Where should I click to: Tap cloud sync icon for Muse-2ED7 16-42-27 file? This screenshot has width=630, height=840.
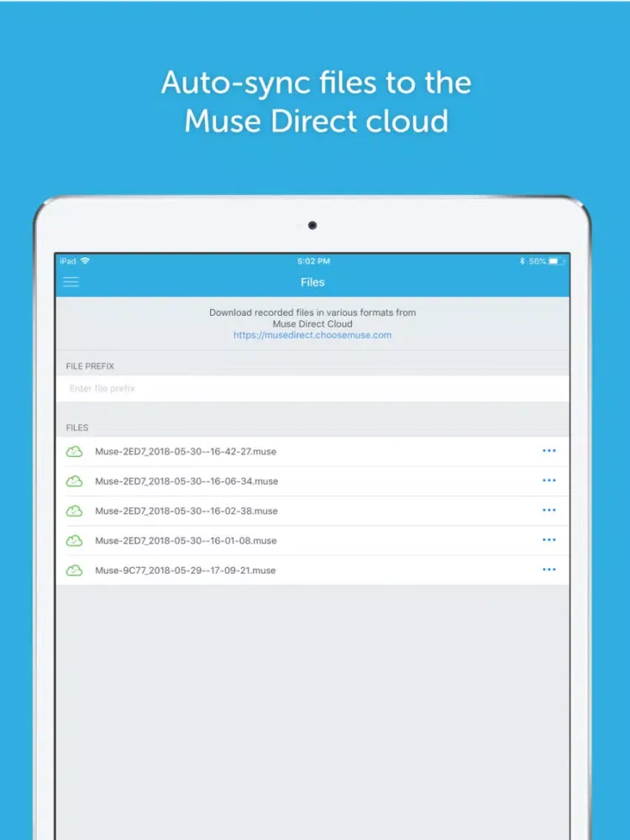point(74,452)
